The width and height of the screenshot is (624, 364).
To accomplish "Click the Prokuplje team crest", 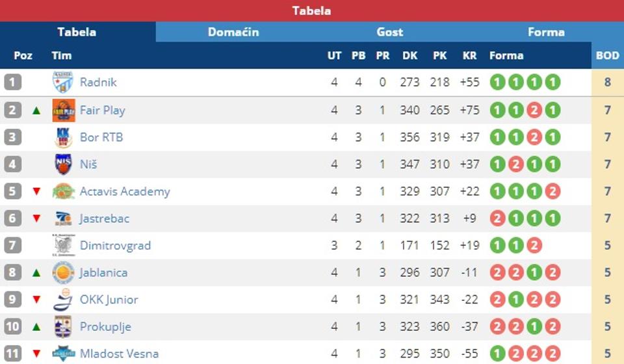I will 63,327.
